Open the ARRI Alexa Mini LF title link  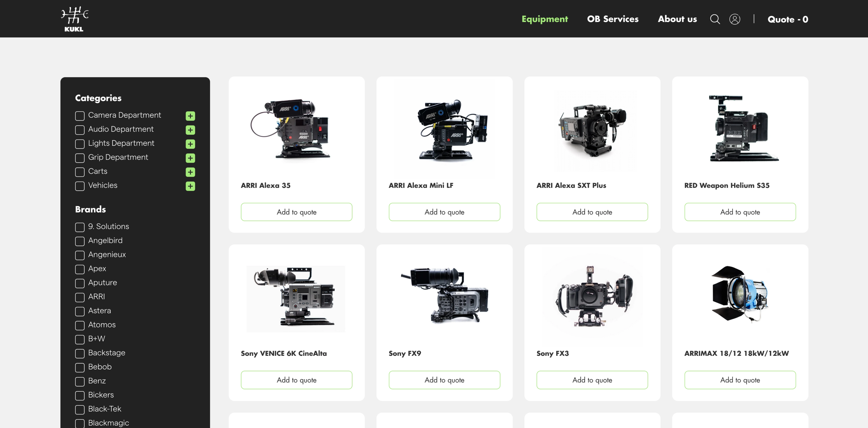click(x=421, y=185)
